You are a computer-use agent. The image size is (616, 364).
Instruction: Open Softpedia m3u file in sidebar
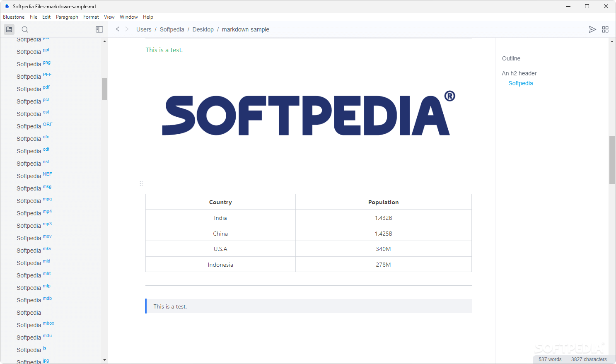pos(34,337)
